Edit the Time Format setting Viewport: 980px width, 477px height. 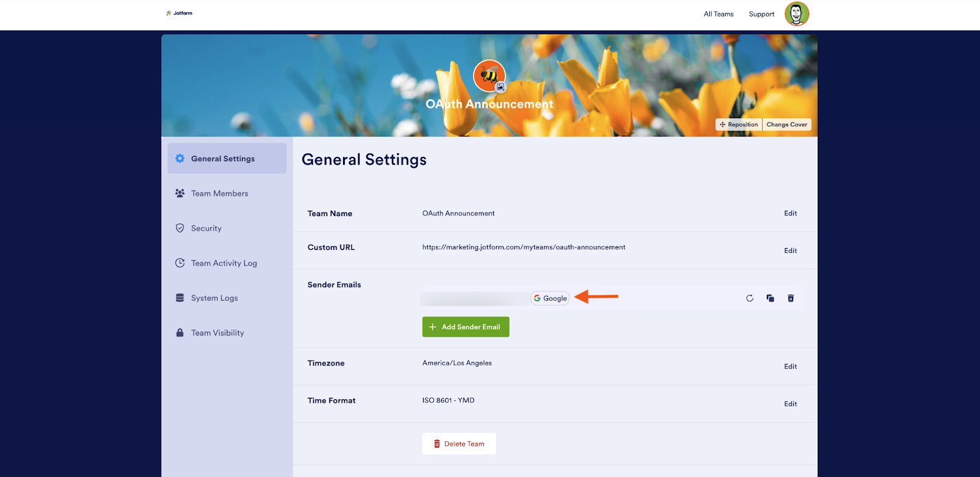pos(790,404)
